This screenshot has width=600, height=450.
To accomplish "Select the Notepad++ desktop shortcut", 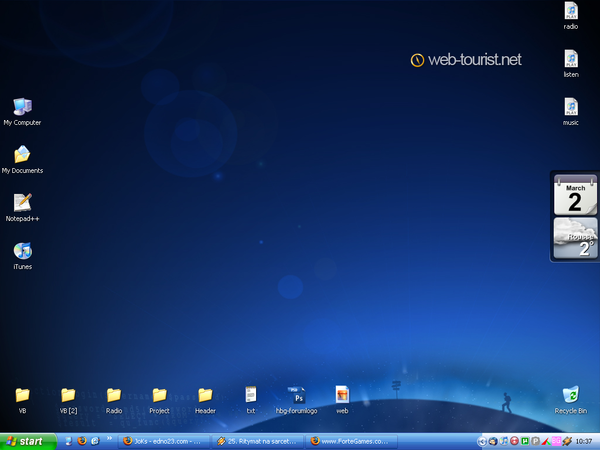I will [x=22, y=207].
